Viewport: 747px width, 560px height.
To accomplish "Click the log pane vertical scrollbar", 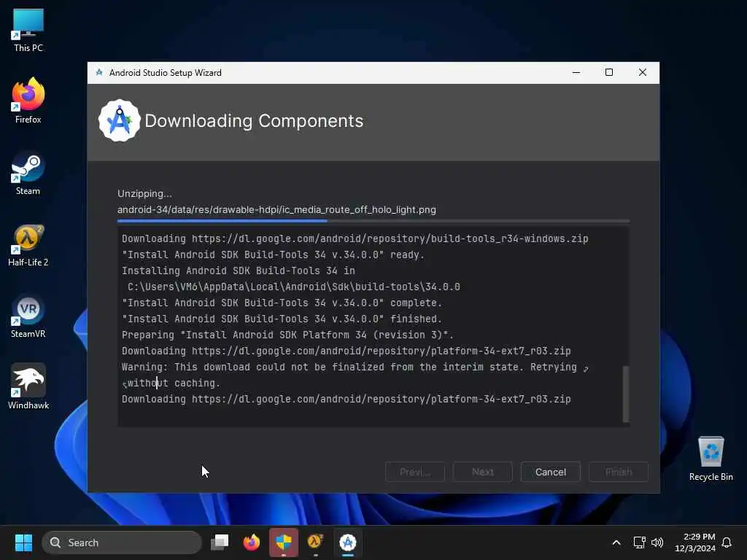I will (626, 394).
